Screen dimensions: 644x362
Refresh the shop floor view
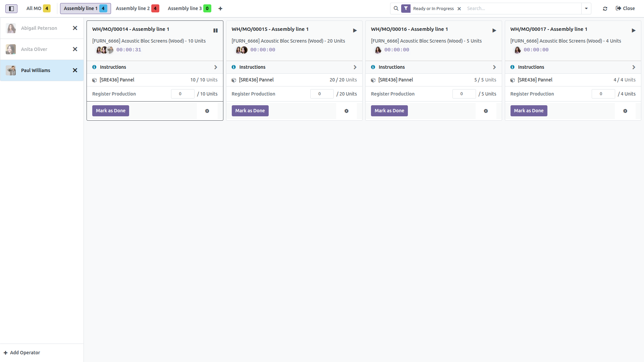point(605,9)
